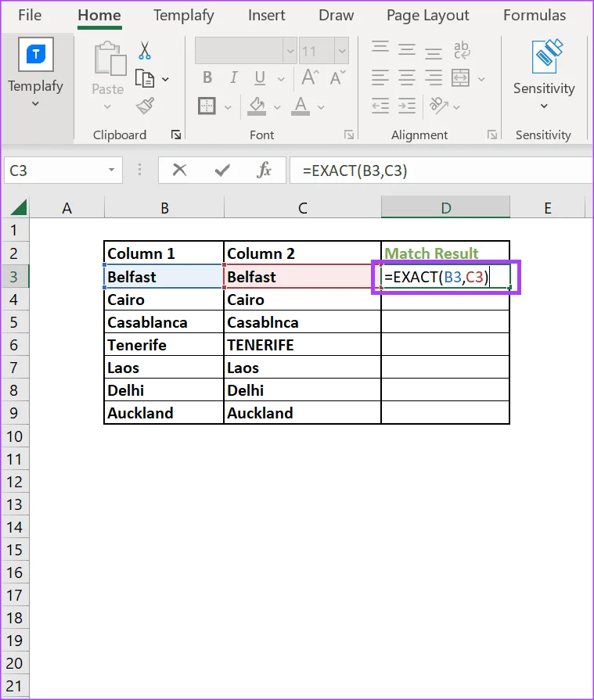Expand the Templafy dropdown chevron
Image resolution: width=594 pixels, height=700 pixels.
pyautogui.click(x=35, y=104)
